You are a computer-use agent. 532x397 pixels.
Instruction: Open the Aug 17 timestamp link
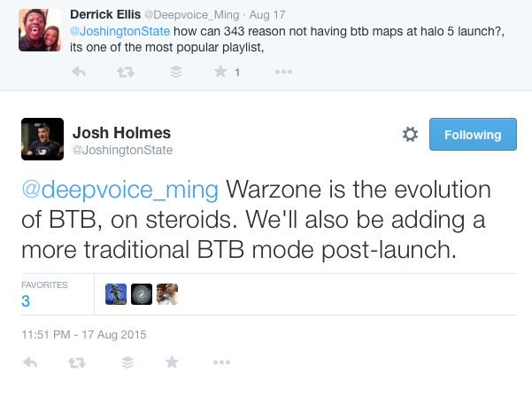[267, 15]
